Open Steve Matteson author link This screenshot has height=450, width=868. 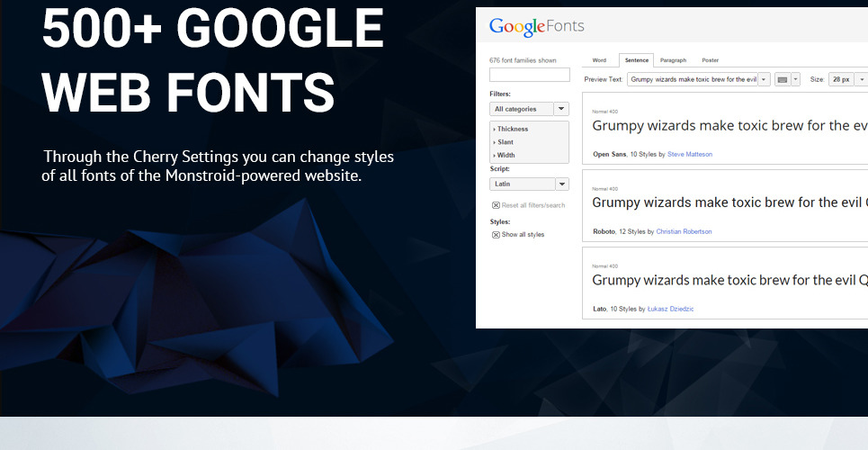pos(689,154)
